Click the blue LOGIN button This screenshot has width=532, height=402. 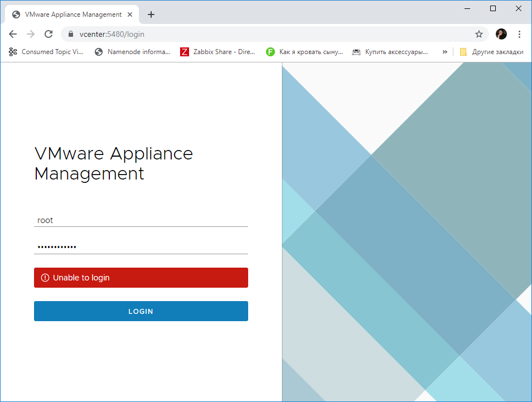[x=141, y=311]
